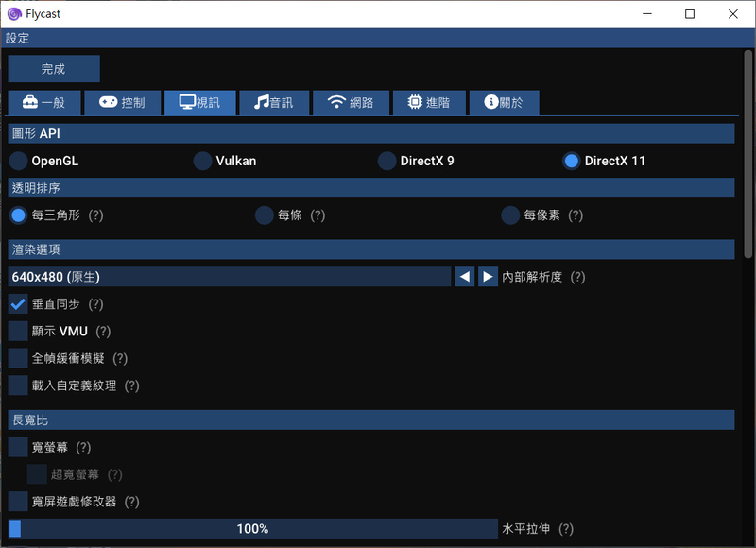Maximize the Flycast window
The height and width of the screenshot is (548, 756).
pos(690,14)
